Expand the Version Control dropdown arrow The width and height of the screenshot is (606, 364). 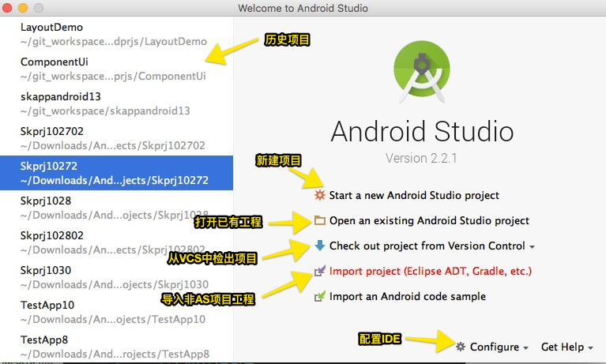tap(533, 247)
